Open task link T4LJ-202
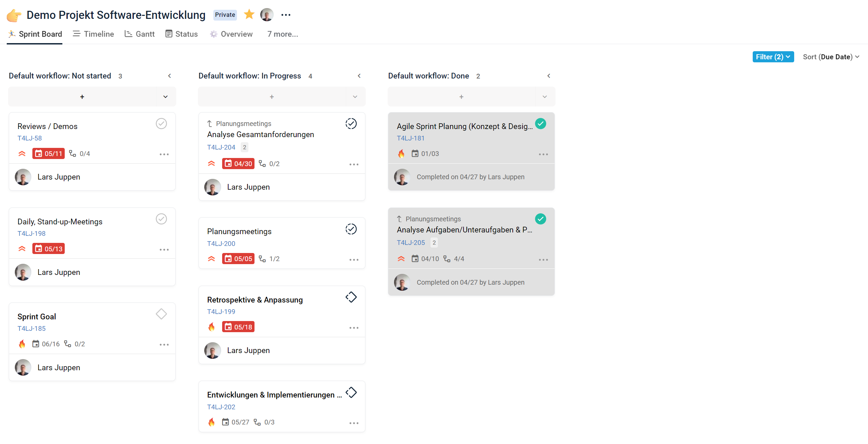 [x=221, y=407]
